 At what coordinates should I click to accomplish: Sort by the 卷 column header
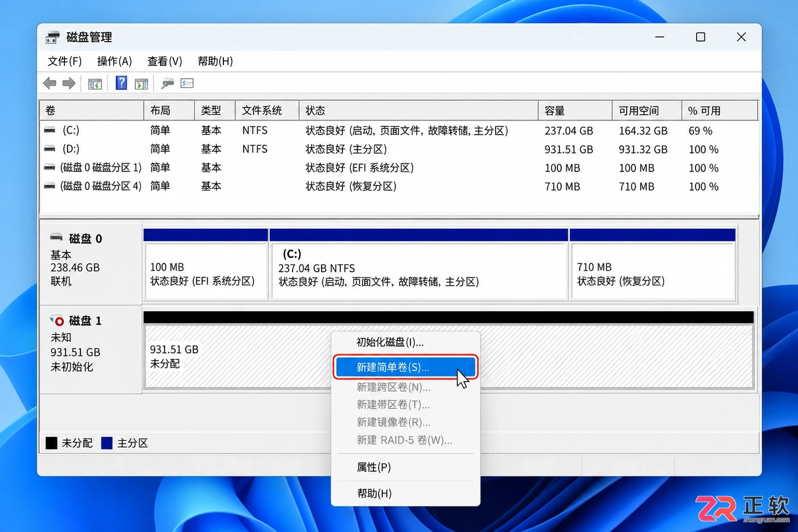[91, 111]
